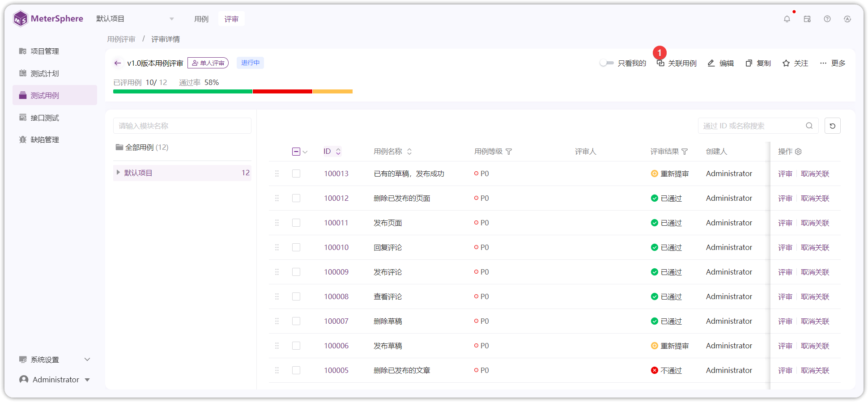Viewport: 868px width, 402px height.
Task: Open the Administrator user menu dropdown
Action: click(x=55, y=380)
